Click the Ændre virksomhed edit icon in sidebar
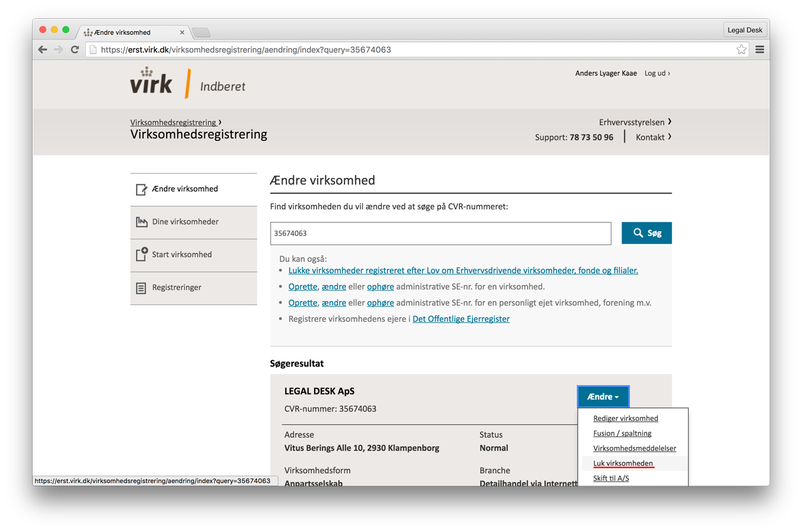 coord(142,189)
